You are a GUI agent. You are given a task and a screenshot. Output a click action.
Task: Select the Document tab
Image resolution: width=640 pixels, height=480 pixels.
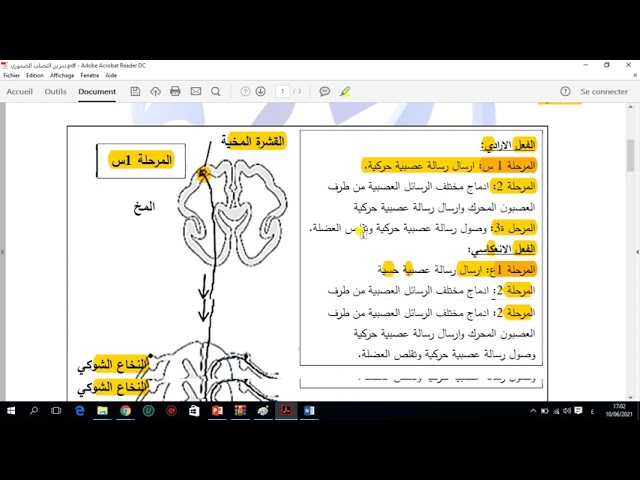(x=97, y=91)
